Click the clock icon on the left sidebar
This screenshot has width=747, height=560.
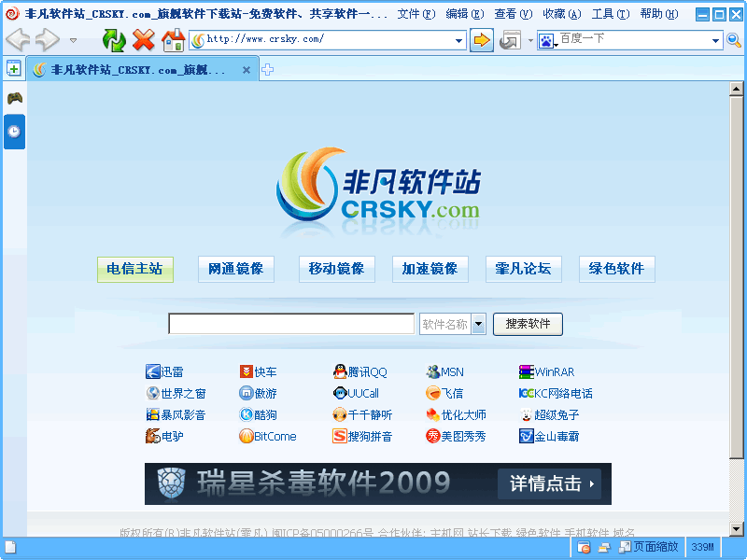coord(13,132)
